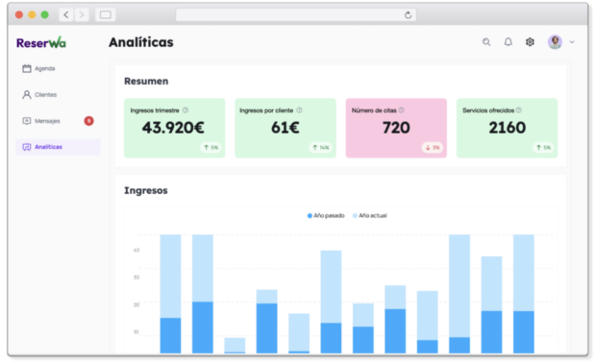Click the Mensajes chat icon
This screenshot has height=364, width=595.
pyautogui.click(x=27, y=121)
